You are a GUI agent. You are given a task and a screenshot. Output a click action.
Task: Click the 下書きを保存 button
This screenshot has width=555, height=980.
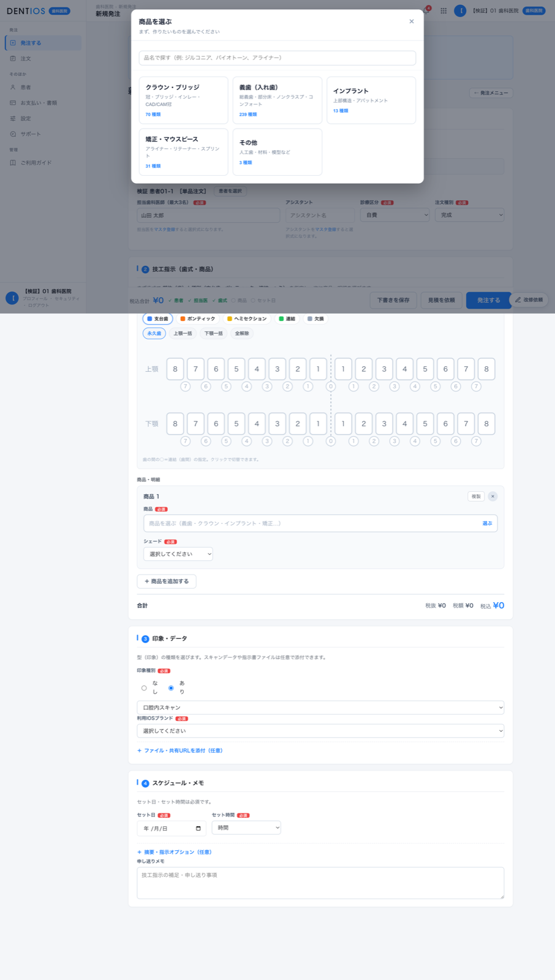pos(393,300)
